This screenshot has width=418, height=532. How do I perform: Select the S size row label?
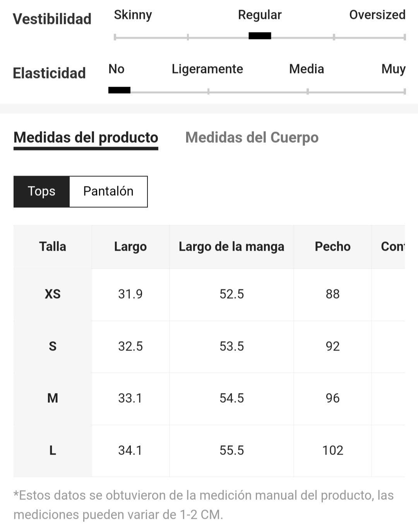click(53, 346)
